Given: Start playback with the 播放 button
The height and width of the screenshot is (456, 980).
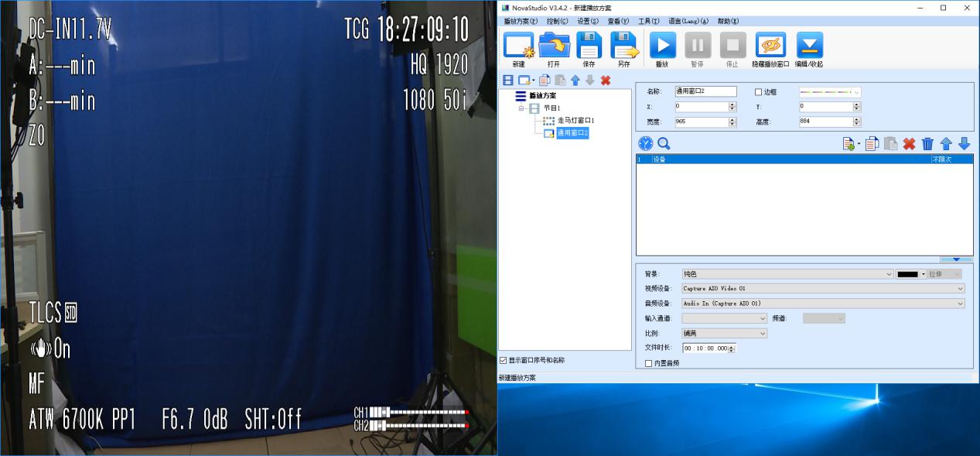Looking at the screenshot, I should [662, 46].
